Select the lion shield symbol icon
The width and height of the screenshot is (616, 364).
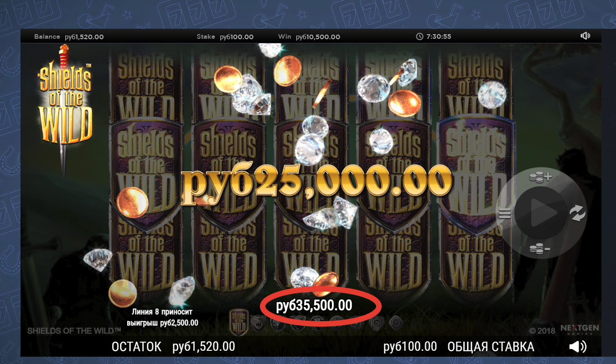click(258, 323)
